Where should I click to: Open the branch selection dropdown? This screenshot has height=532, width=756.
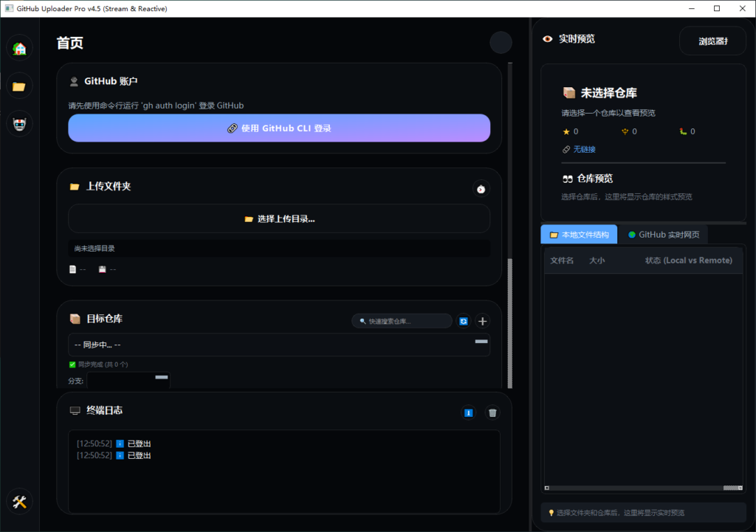coord(128,381)
